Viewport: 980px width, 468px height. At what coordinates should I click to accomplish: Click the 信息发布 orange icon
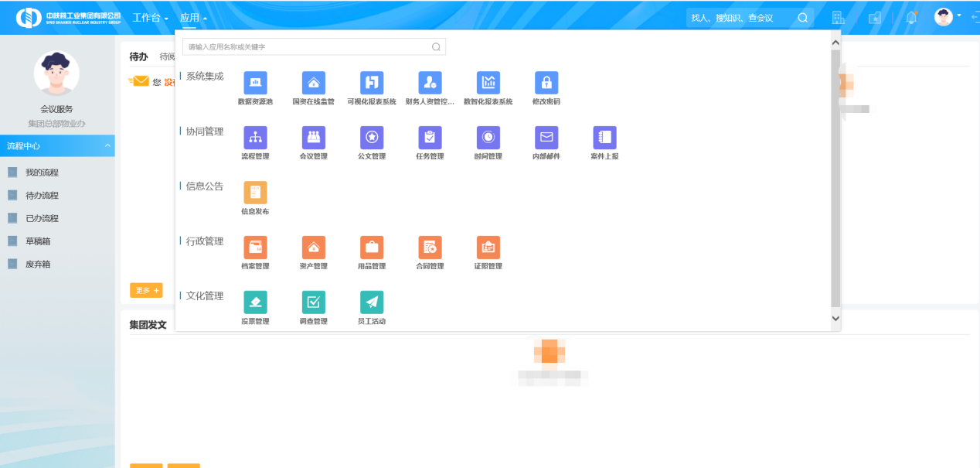[x=255, y=193]
